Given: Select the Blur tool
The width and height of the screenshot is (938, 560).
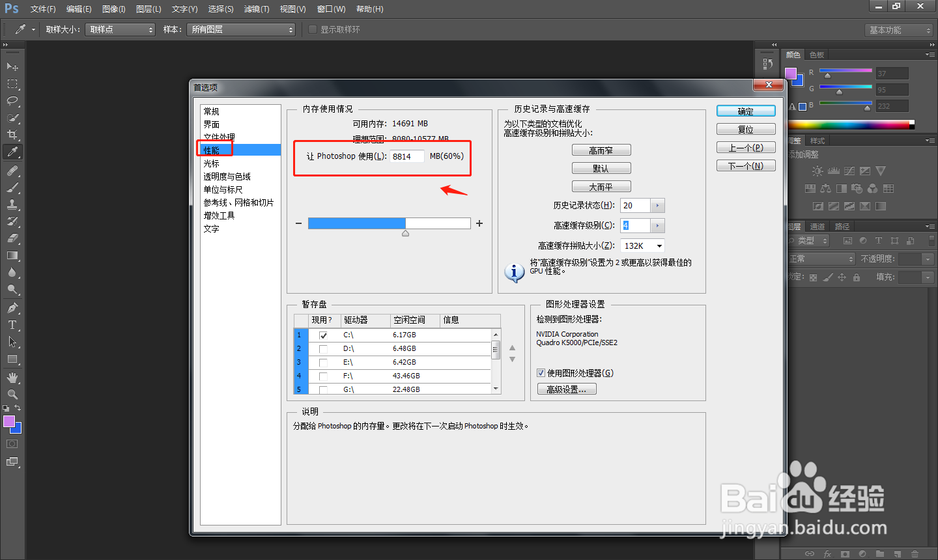Looking at the screenshot, I should point(12,272).
